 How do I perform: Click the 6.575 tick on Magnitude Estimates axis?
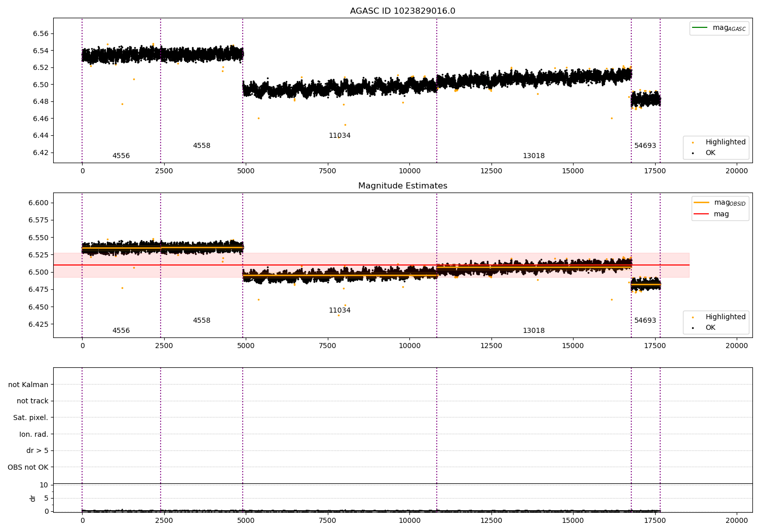(39, 220)
